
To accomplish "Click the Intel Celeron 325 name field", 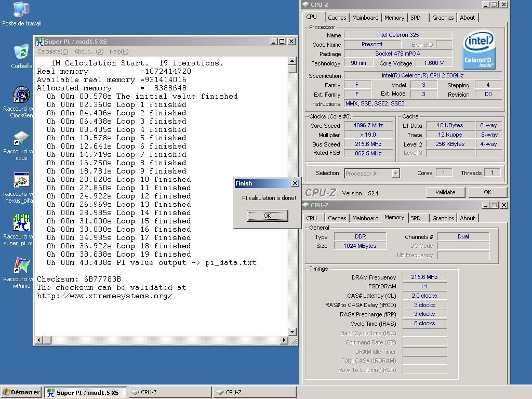I will tap(398, 35).
